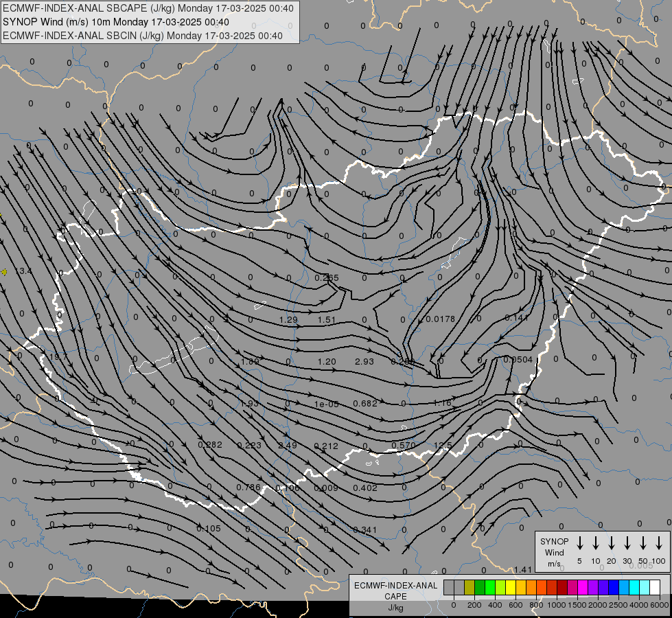
Task: Click the SBCAPE title line in header
Action: coord(148,8)
